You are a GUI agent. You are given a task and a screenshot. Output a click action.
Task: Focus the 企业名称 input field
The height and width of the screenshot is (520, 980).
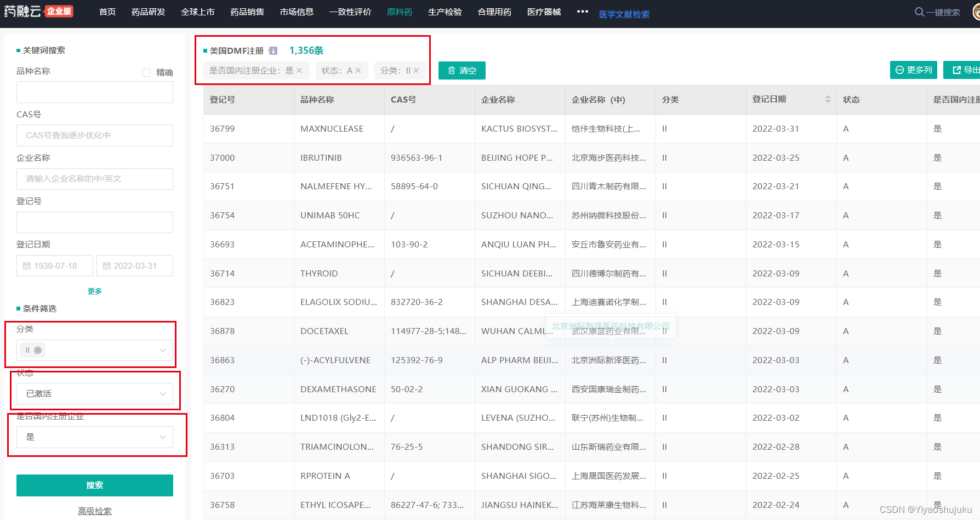click(x=95, y=179)
